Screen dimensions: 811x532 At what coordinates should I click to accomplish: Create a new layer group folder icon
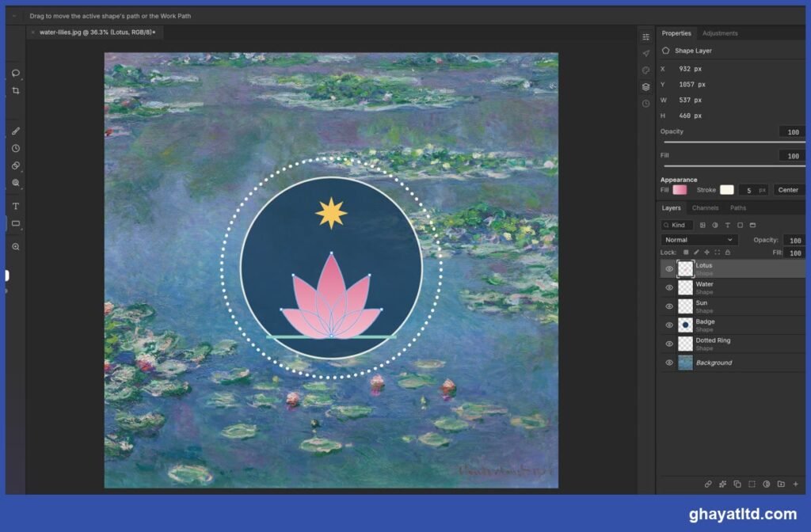(x=781, y=484)
